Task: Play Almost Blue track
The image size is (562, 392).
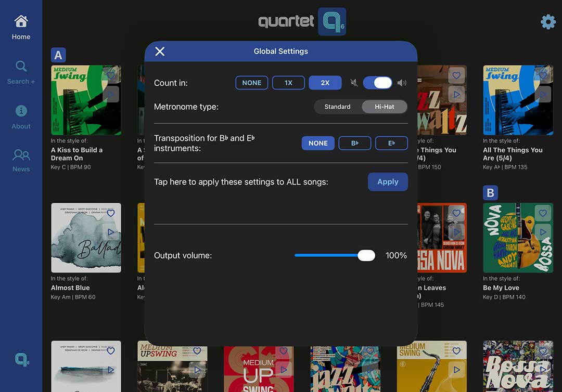Action: [111, 232]
